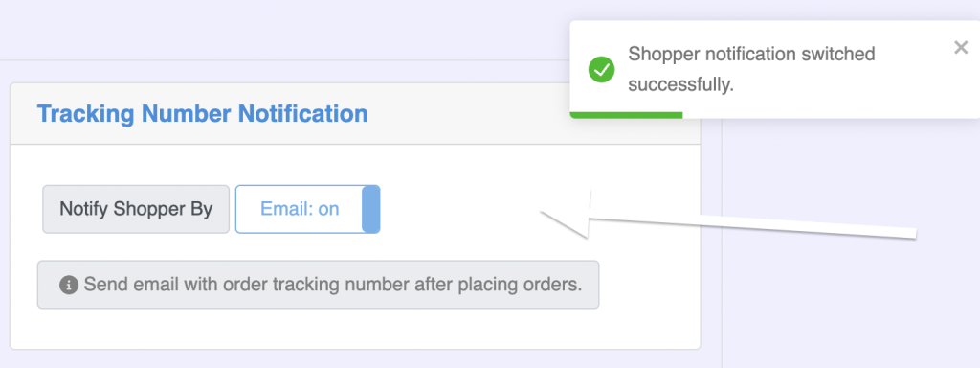Click the blue handle of the Email toggle

tap(370, 209)
